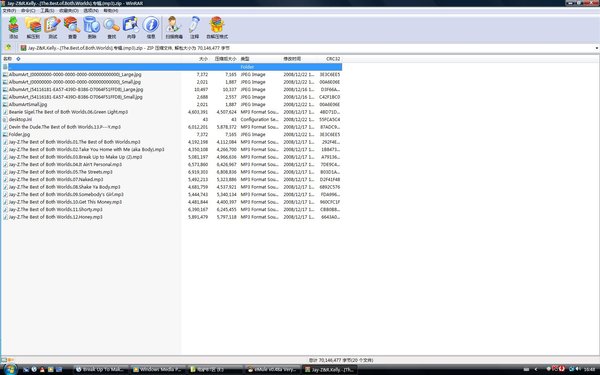Viewport: 600px width, 375px height.
Task: Click the Extract To (解压到) toolbar icon
Action: [33, 28]
